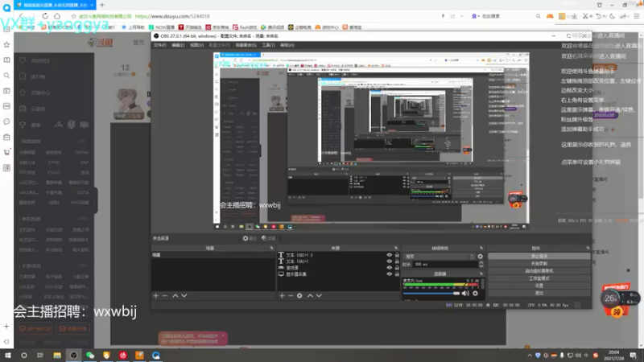This screenshot has height=362, width=644.
Task: Toggle lock on 文本 (GDI+) source
Action: point(397,261)
